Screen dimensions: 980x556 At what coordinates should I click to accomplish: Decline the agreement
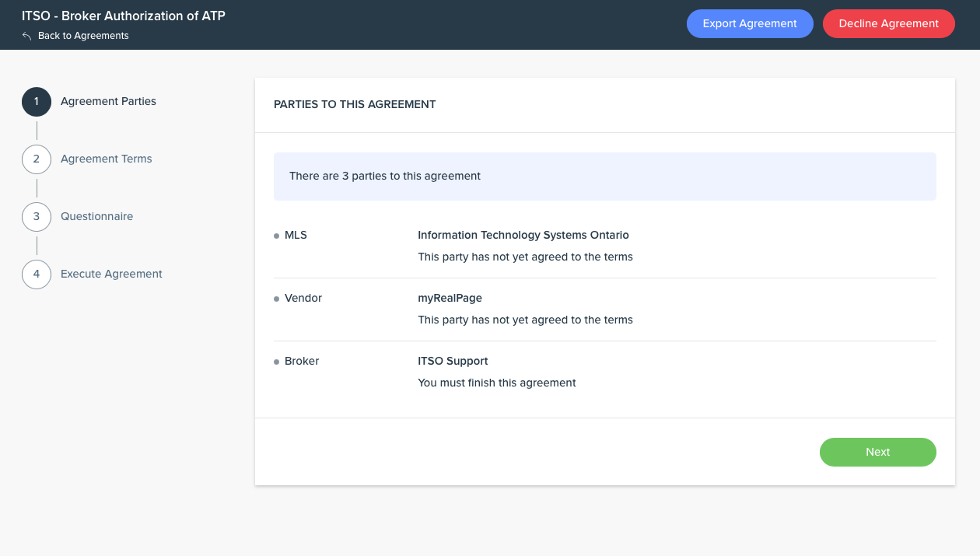[888, 23]
